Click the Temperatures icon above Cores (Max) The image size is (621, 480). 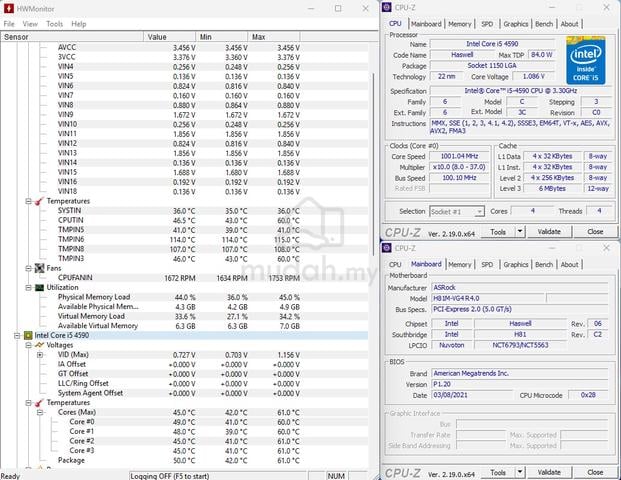tap(39, 403)
